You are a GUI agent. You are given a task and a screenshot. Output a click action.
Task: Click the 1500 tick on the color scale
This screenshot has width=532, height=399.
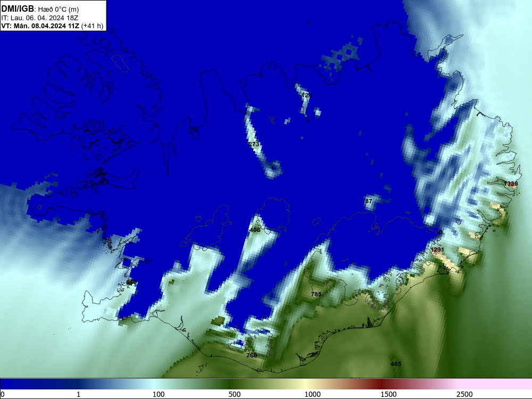388,394
